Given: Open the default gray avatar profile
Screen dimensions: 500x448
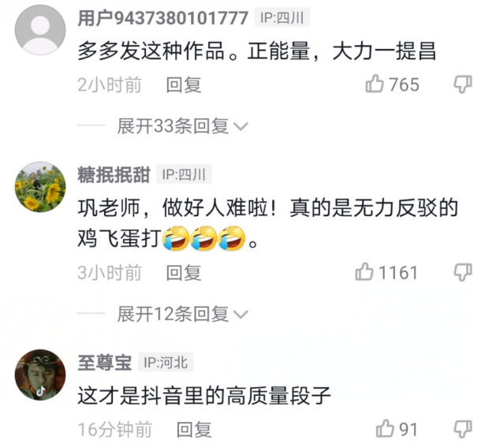Looking at the screenshot, I should pyautogui.click(x=40, y=30).
